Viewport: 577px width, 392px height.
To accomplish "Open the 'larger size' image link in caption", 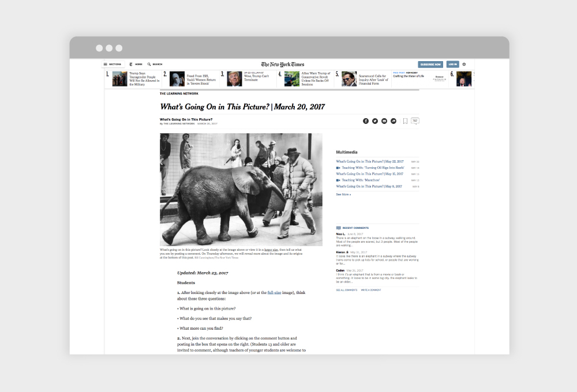I will tap(271, 250).
